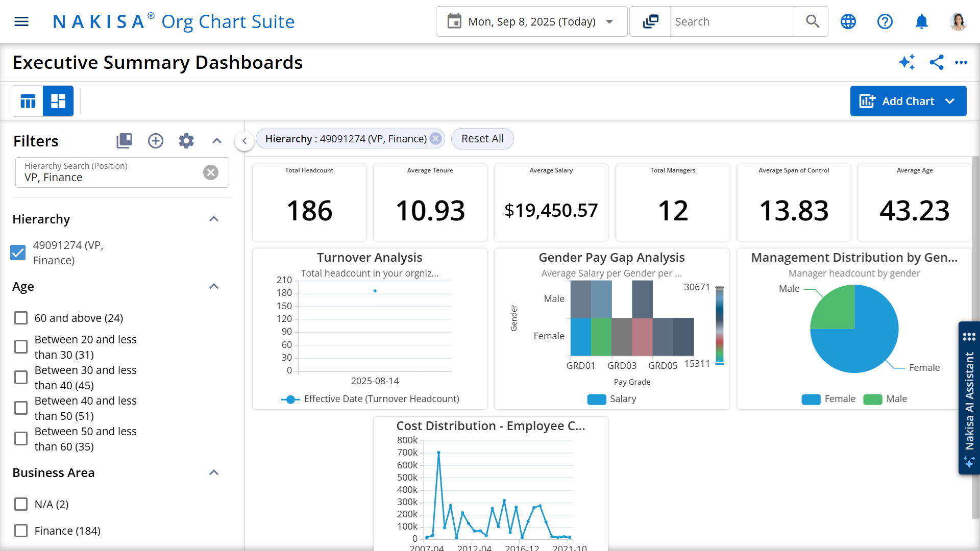Collapse the Age filter section

pos(214,286)
